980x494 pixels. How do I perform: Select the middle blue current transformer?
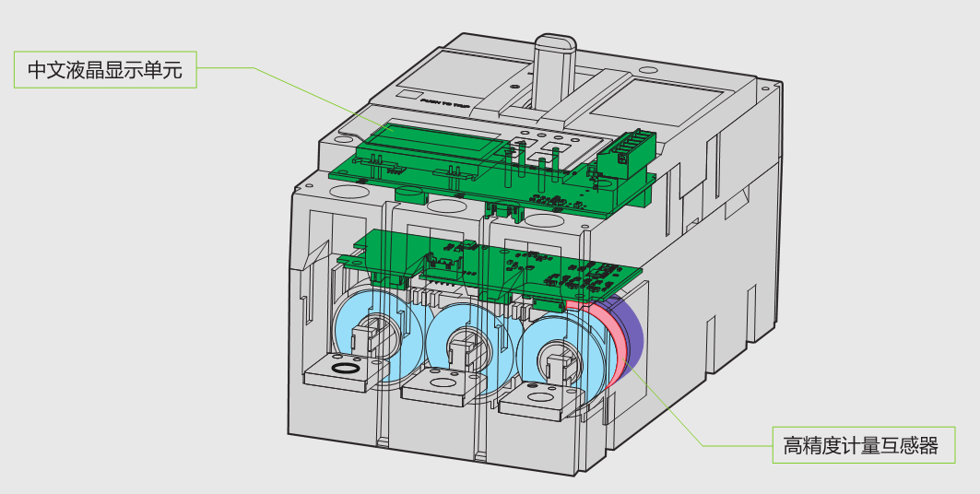[459, 347]
